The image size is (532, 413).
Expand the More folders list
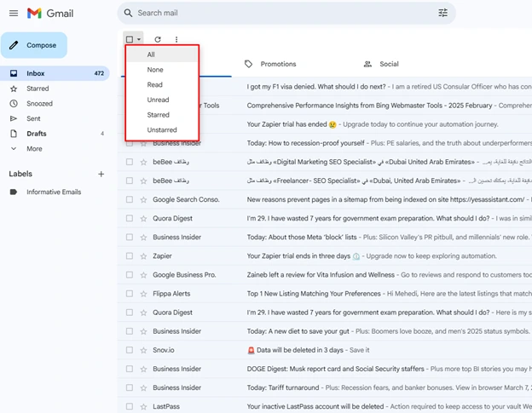click(x=34, y=149)
